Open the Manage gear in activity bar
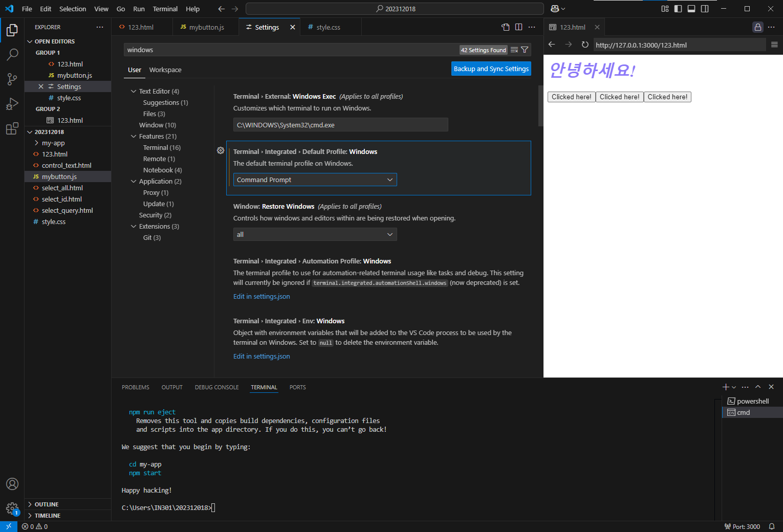 click(12, 508)
